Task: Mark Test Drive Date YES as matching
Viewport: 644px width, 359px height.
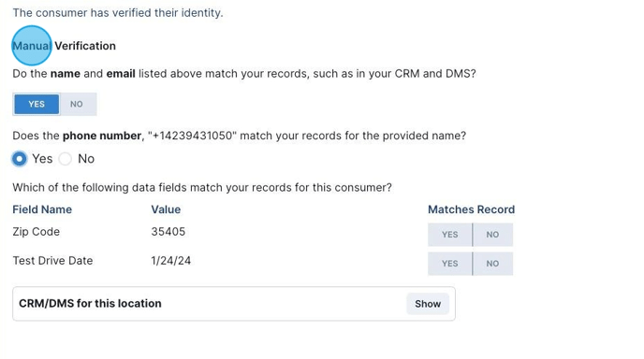Action: [449, 264]
